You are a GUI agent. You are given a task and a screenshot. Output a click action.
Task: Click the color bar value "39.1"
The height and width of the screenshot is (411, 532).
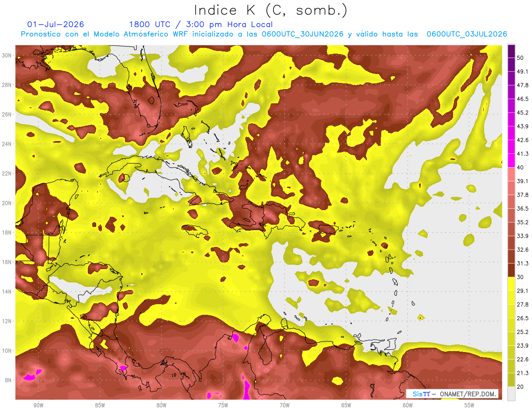point(523,181)
